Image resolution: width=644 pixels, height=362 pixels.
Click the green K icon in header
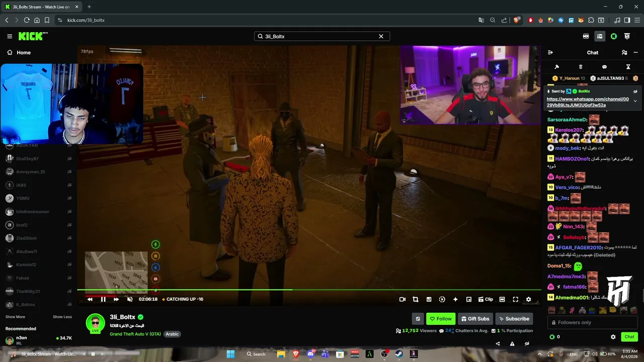pyautogui.click(x=614, y=36)
